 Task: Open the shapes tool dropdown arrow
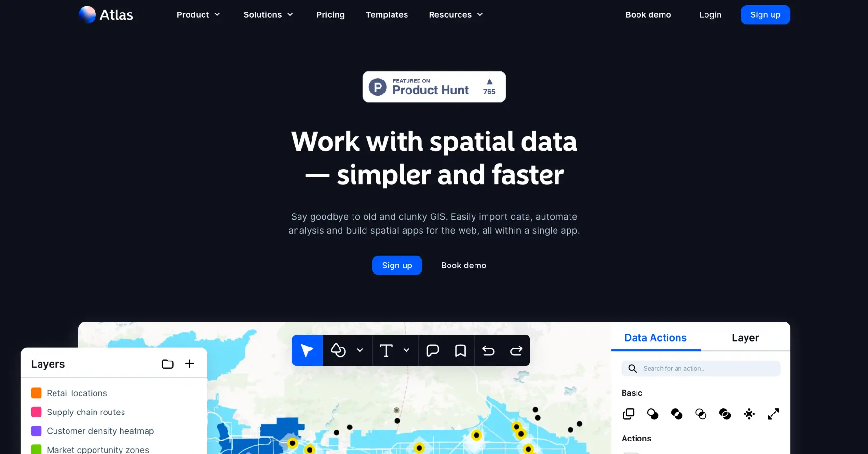(x=360, y=350)
